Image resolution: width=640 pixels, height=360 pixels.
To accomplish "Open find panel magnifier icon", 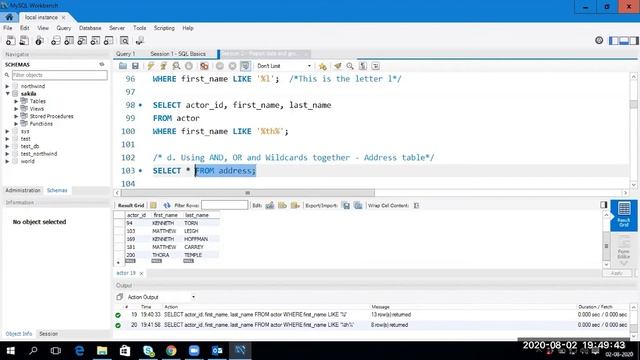I will coord(350,66).
